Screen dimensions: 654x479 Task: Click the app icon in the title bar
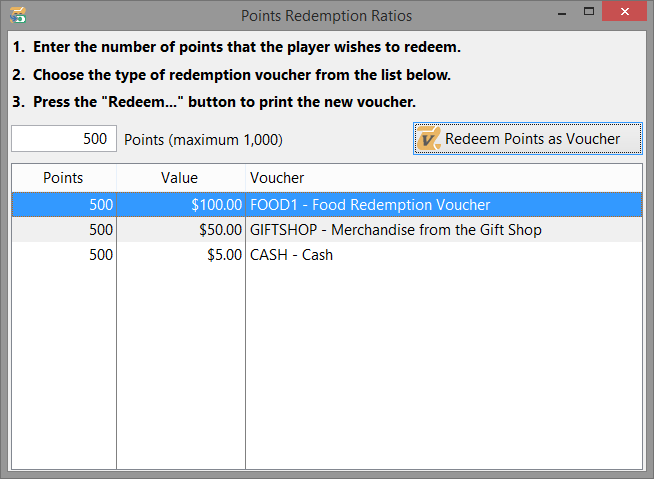point(18,15)
